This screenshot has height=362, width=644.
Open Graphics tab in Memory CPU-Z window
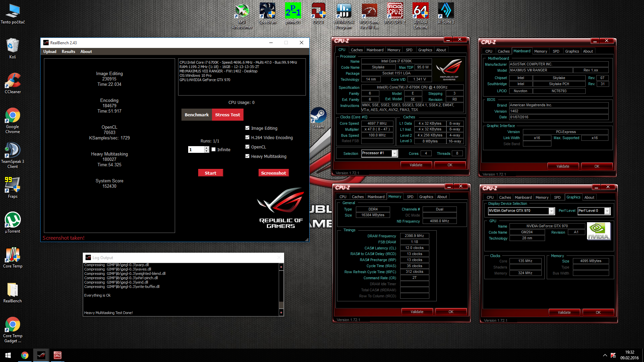click(x=426, y=197)
